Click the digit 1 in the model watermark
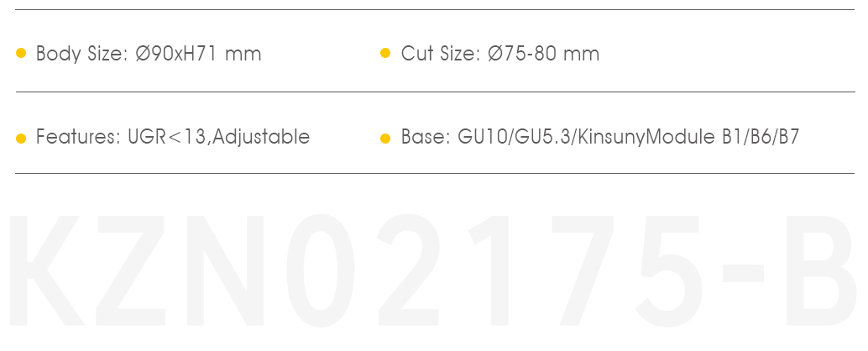 pyautogui.click(x=489, y=270)
